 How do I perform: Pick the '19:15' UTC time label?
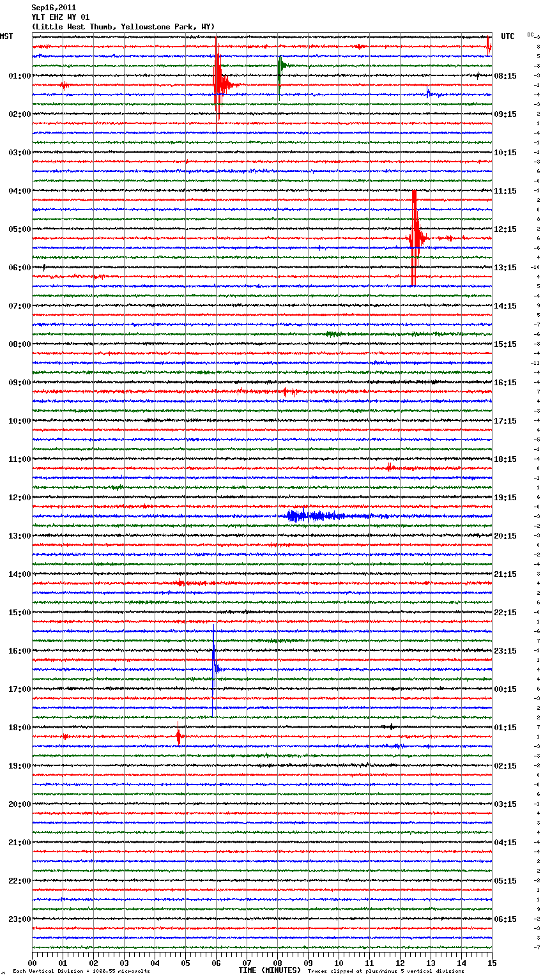[x=505, y=498]
